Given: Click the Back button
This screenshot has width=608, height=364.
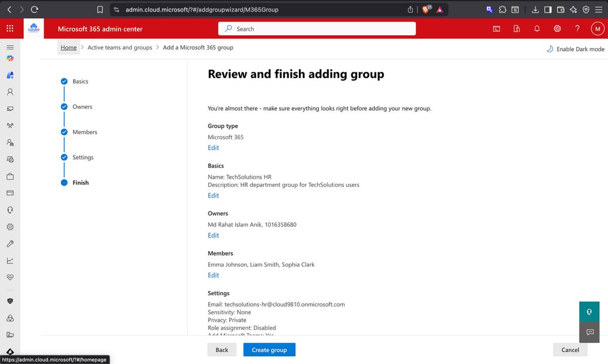Looking at the screenshot, I should tap(222, 349).
